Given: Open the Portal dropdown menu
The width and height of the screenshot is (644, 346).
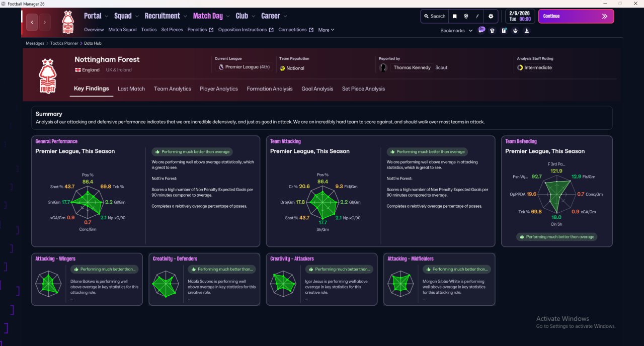Looking at the screenshot, I should pos(96,16).
